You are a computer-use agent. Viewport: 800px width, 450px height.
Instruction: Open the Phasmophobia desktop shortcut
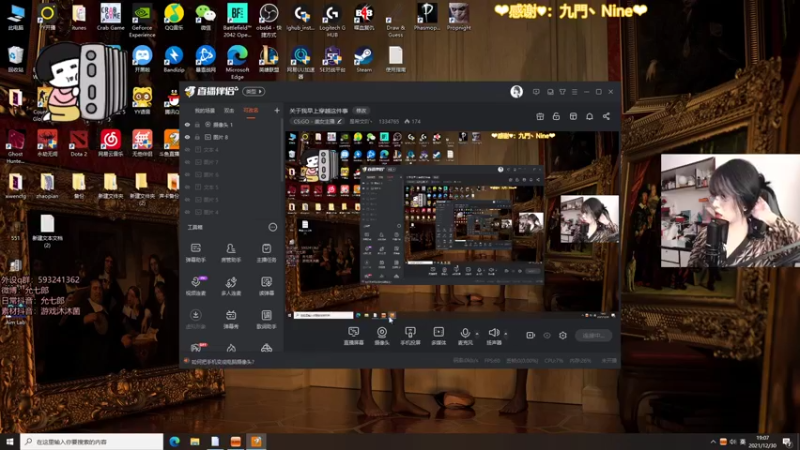(427, 17)
